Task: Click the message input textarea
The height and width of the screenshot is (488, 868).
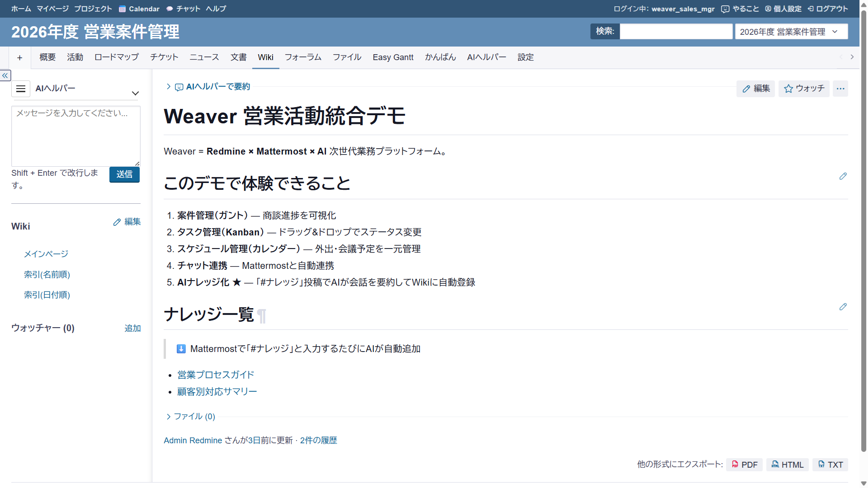Action: pyautogui.click(x=76, y=136)
